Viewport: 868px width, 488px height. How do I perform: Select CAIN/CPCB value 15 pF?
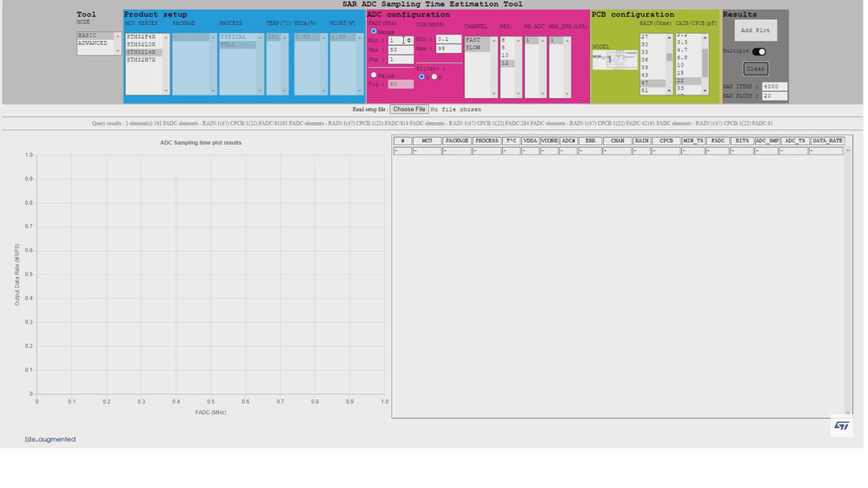point(688,73)
